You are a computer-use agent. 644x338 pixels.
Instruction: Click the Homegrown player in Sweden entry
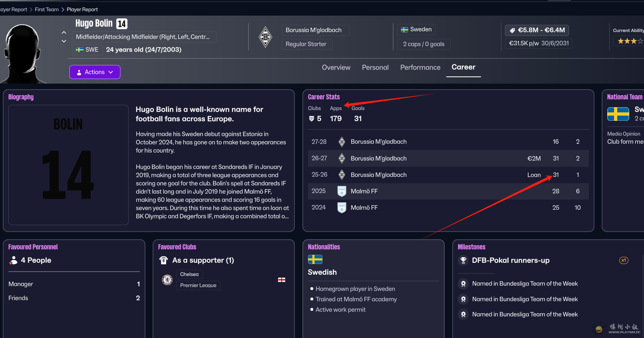(x=355, y=289)
